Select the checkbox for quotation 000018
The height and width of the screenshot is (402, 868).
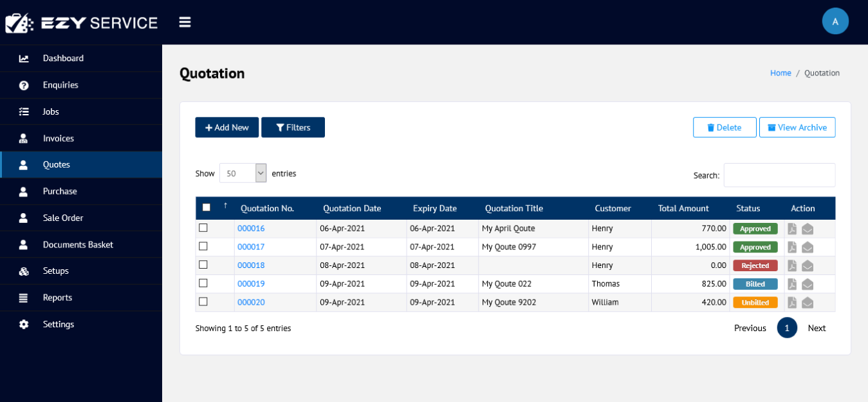(203, 265)
